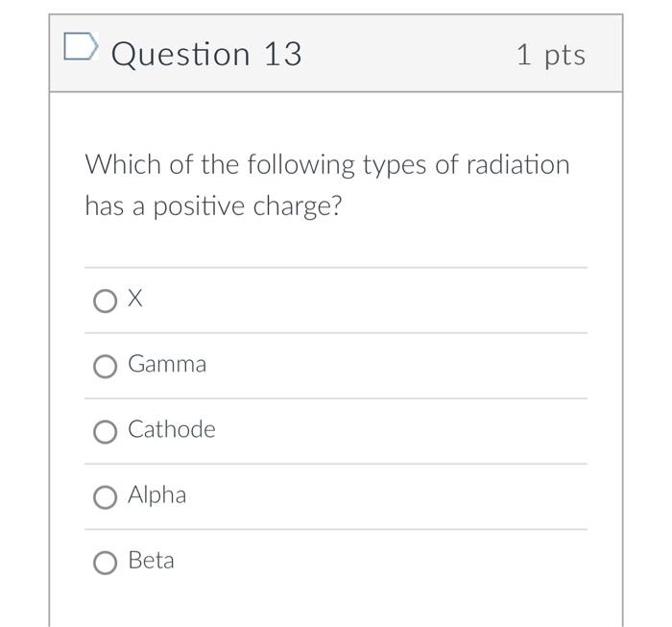Click the 'Gamma' answer label text
672x627 pixels.
(x=167, y=364)
